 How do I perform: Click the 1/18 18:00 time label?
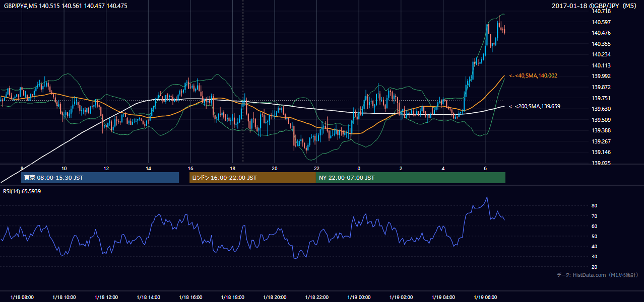pyautogui.click(x=232, y=297)
